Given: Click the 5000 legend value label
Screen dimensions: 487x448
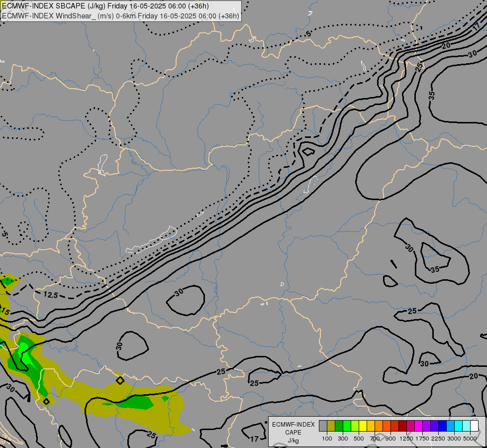Looking at the screenshot, I should tap(470, 439).
